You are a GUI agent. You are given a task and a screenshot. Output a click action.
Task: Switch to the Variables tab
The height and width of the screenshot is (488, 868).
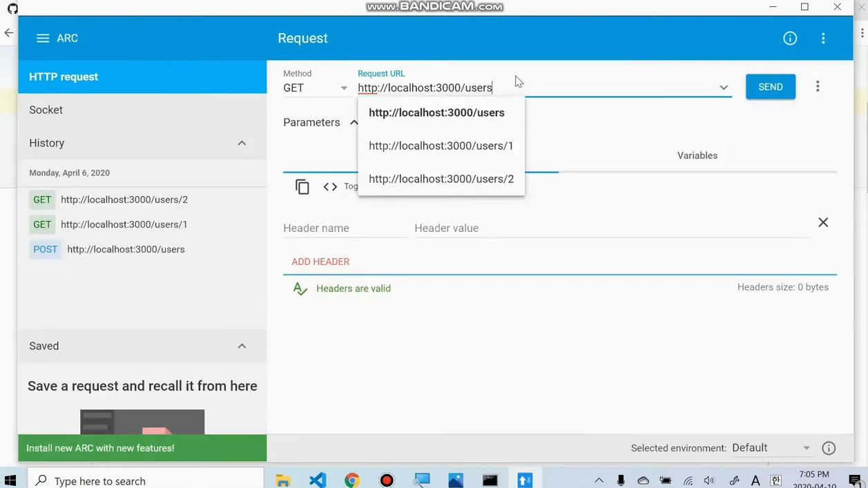[697, 155]
